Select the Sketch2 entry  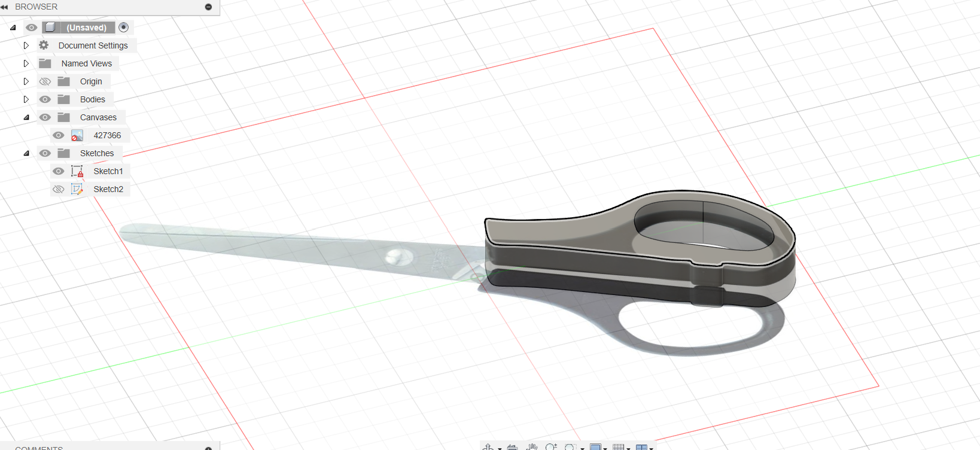coord(108,189)
